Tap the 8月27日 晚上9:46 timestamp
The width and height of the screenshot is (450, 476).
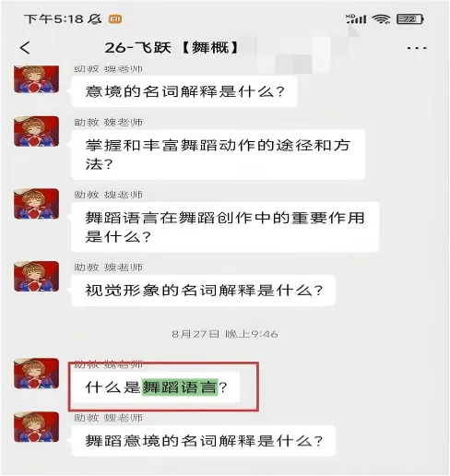point(225,334)
